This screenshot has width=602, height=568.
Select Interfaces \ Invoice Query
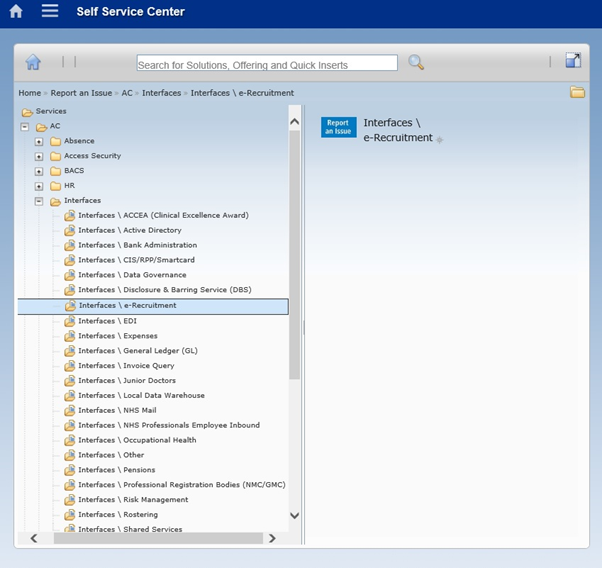pos(126,366)
